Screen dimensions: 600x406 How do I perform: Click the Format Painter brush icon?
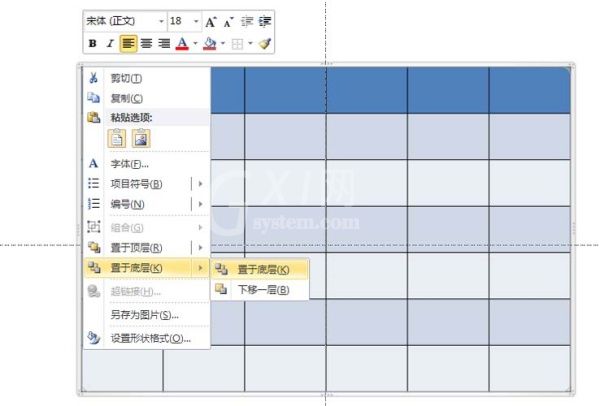[x=265, y=44]
